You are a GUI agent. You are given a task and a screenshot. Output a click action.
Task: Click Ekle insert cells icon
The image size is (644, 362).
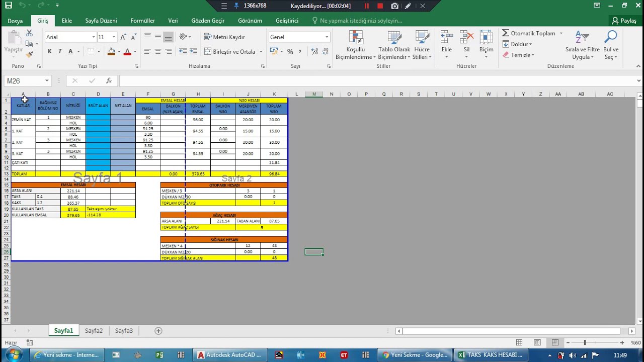446,38
